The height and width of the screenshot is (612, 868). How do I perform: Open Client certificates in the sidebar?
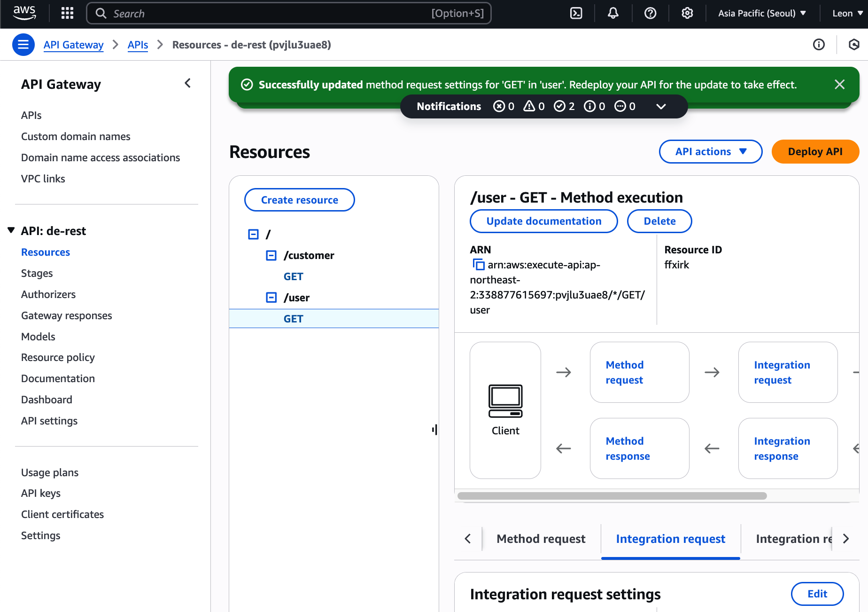[x=62, y=514]
